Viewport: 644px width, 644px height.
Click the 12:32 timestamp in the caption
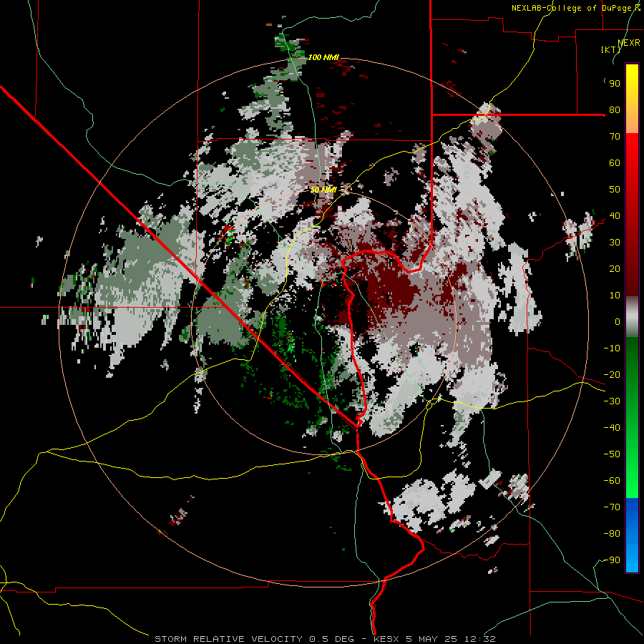point(479,639)
